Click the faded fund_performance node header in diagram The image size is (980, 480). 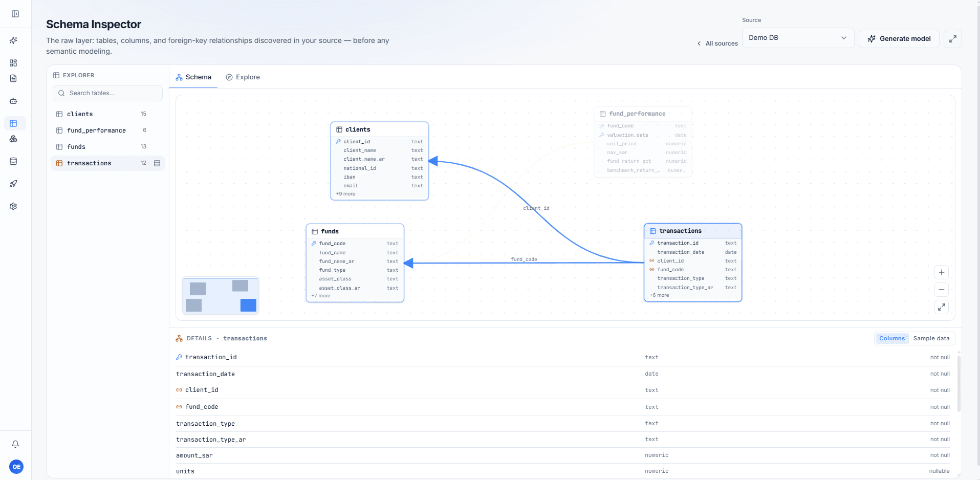643,114
